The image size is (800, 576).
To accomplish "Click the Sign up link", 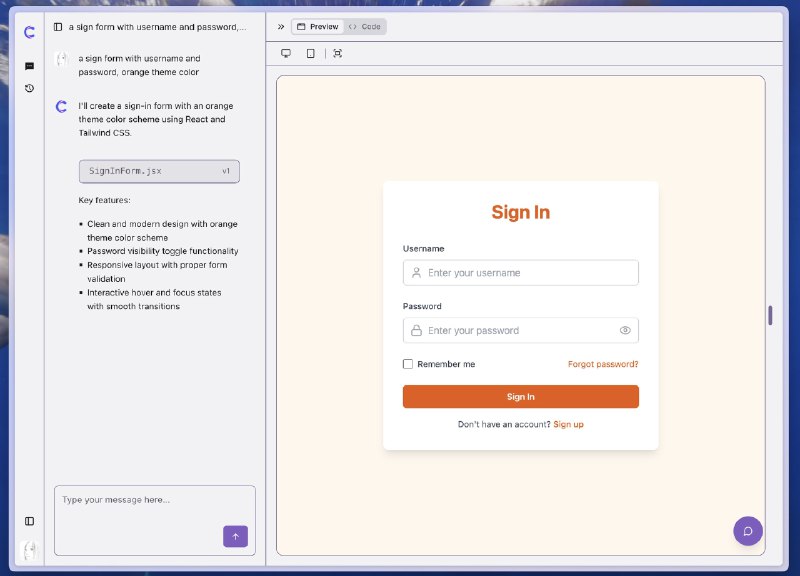I will [568, 424].
